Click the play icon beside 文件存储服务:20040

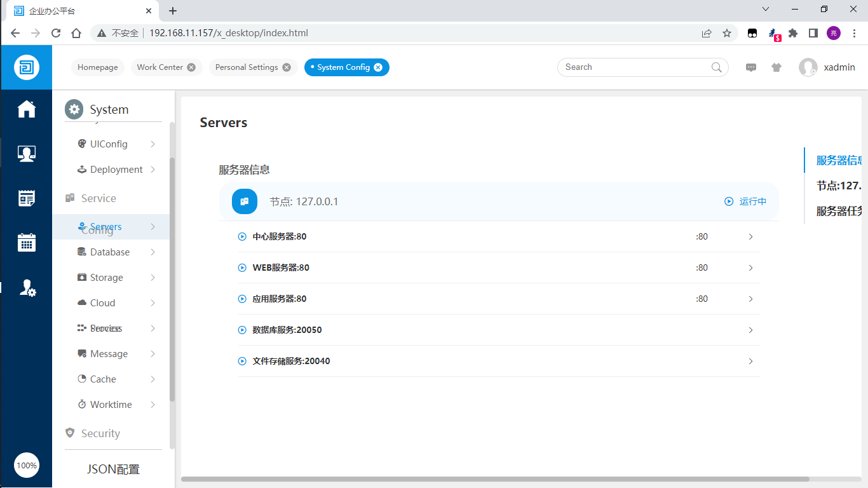tap(242, 361)
